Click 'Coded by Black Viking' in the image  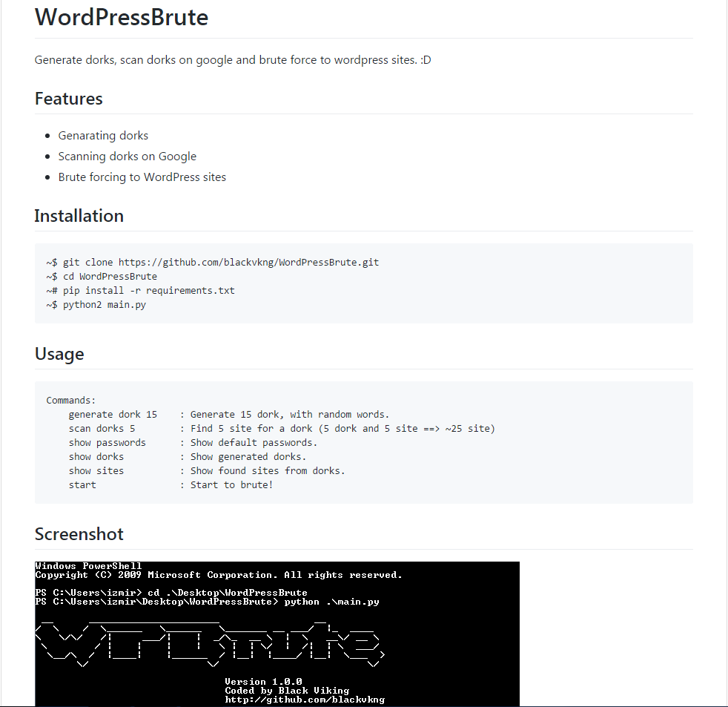(287, 691)
